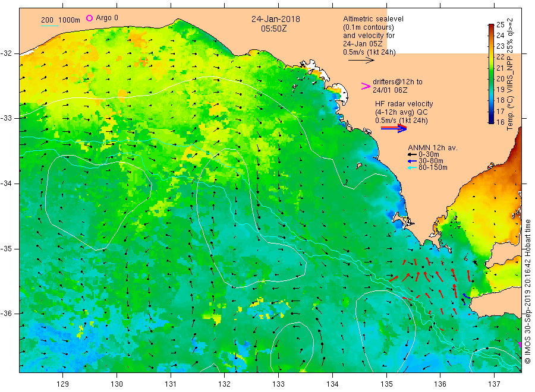The image size is (535, 392).
Task: Click the '135' longitude axis label
Action: pos(386,384)
